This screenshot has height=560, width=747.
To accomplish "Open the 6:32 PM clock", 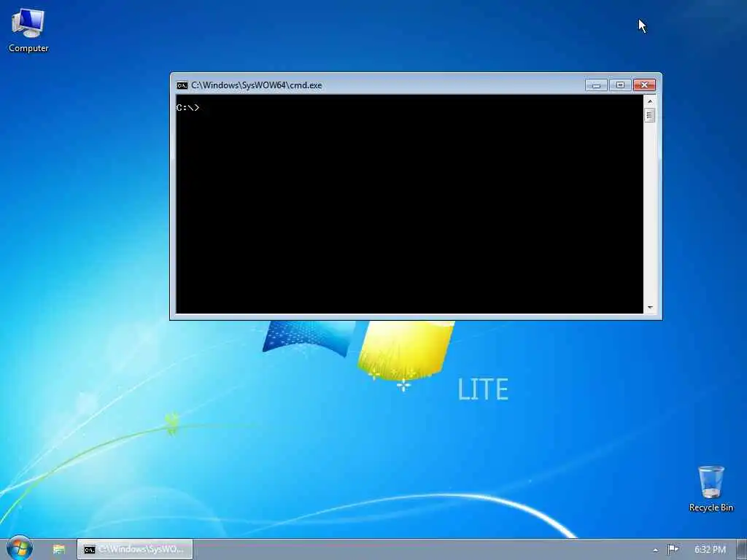I will [710, 550].
